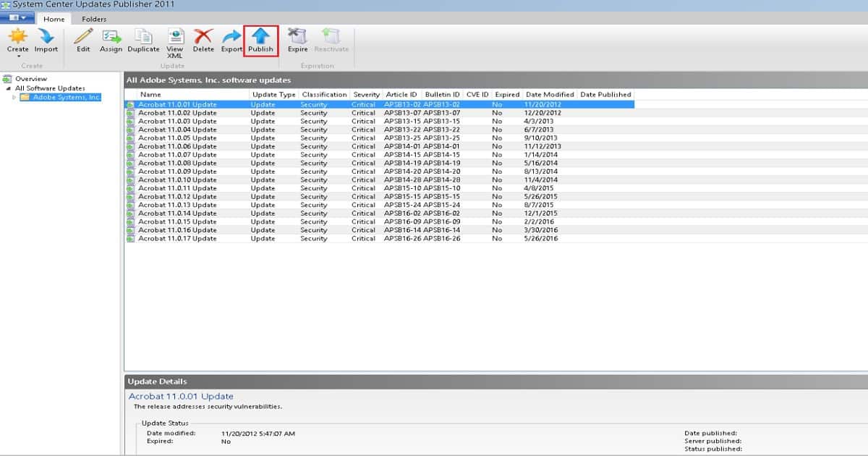Click the red Delete icon

203,36
